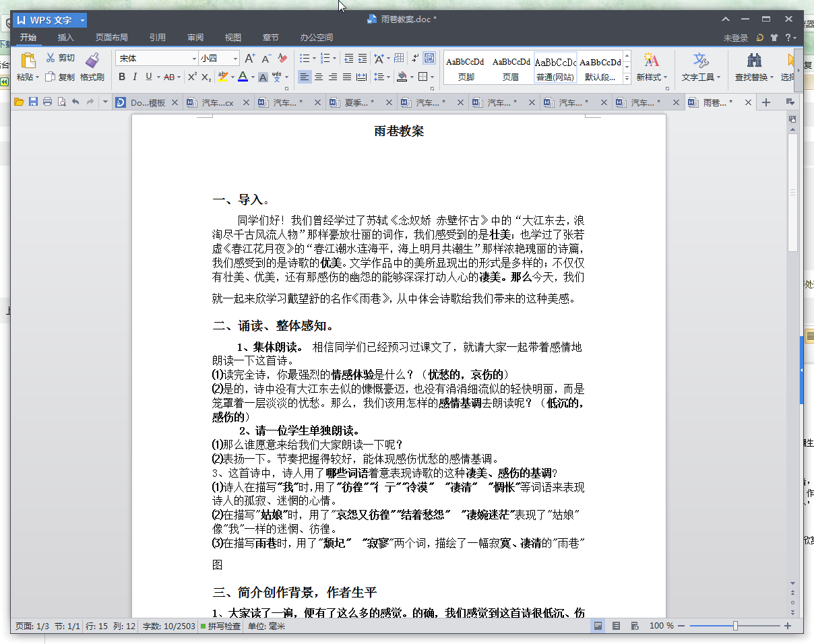
Task: Print document using the printer icon
Action: tap(47, 102)
